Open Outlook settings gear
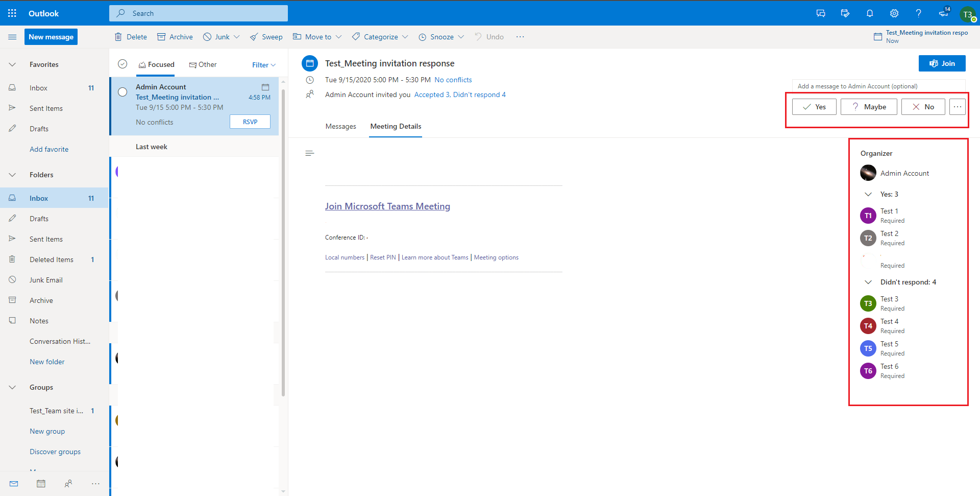 894,13
